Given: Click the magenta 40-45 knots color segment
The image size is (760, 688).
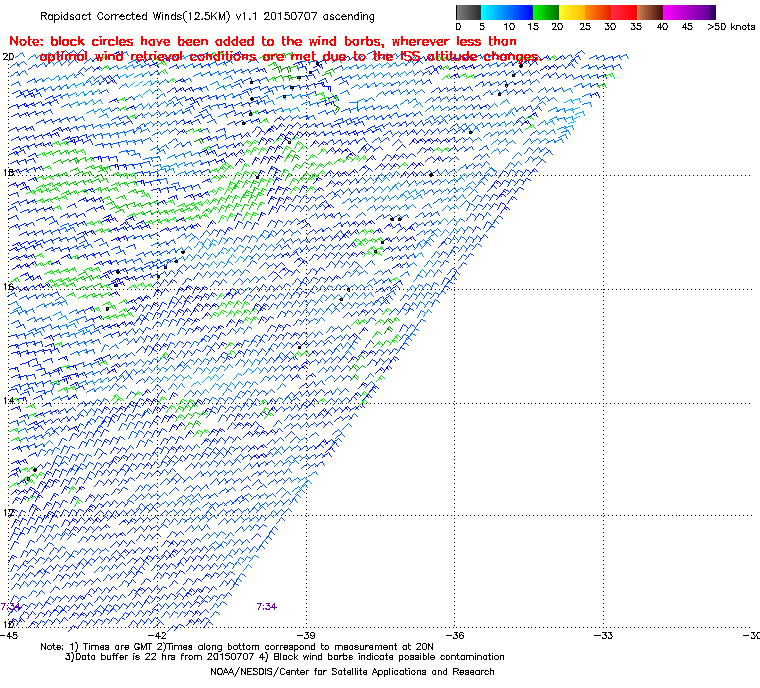Looking at the screenshot, I should [676, 12].
